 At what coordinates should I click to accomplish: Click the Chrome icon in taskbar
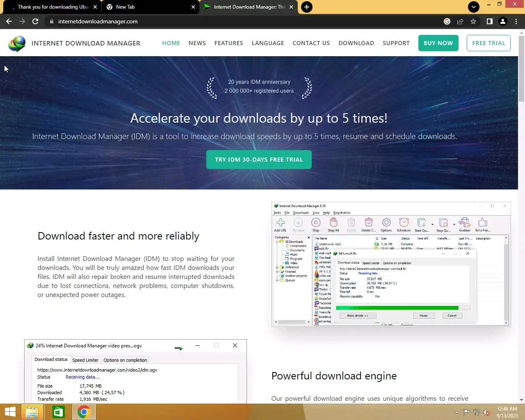84,412
